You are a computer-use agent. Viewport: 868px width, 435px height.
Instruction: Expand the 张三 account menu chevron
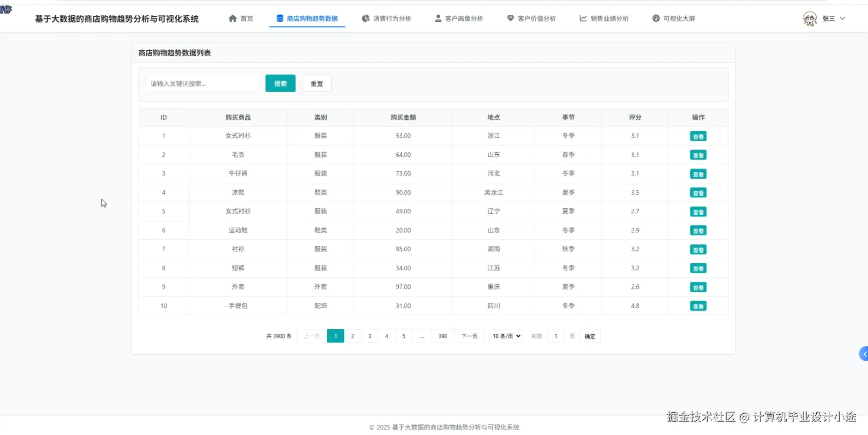pos(844,19)
